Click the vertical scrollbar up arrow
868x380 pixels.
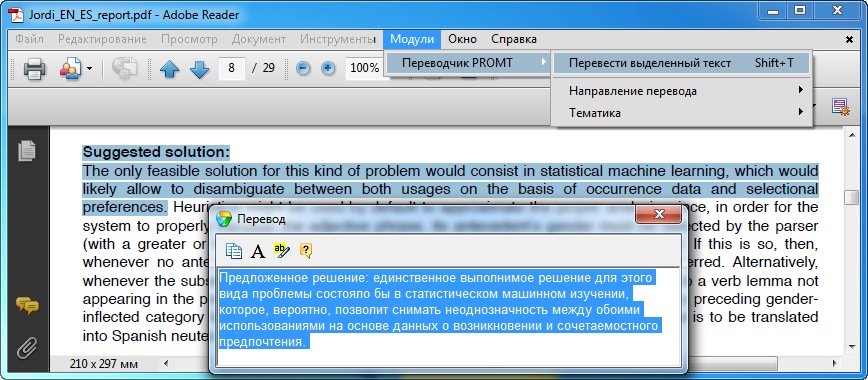[852, 134]
